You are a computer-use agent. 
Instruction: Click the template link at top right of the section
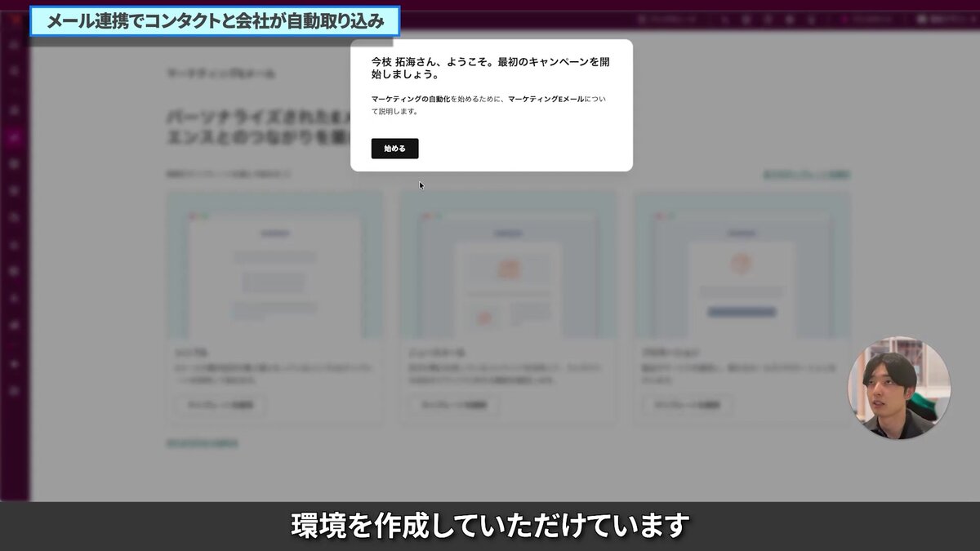click(804, 174)
